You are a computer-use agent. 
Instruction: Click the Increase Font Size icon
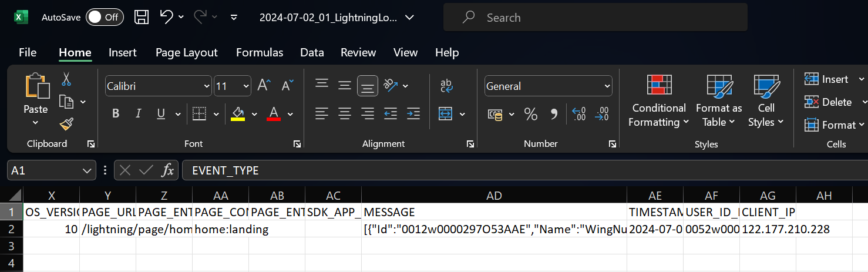pyautogui.click(x=264, y=86)
